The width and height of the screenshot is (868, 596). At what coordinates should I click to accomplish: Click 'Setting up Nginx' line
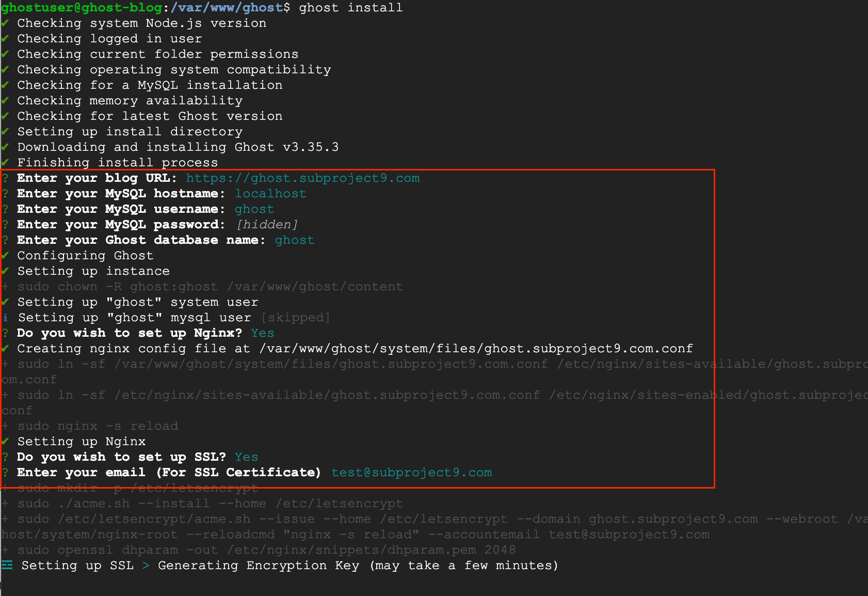click(x=82, y=442)
